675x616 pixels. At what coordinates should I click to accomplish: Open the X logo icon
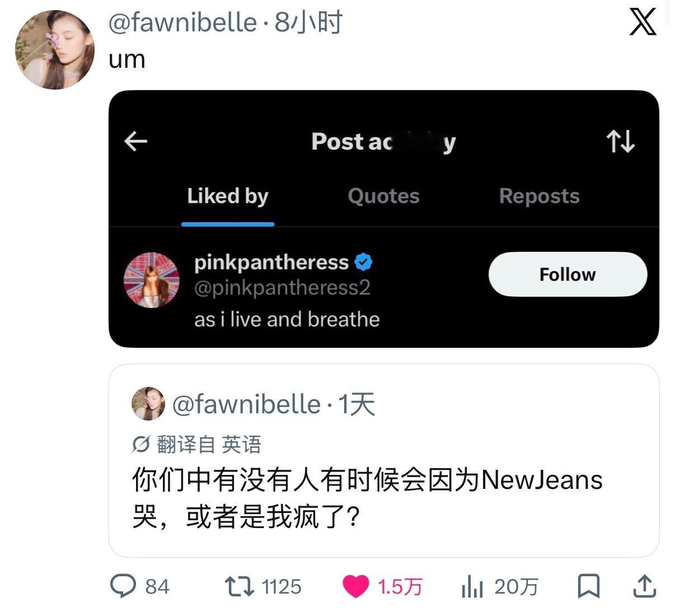coord(643,22)
